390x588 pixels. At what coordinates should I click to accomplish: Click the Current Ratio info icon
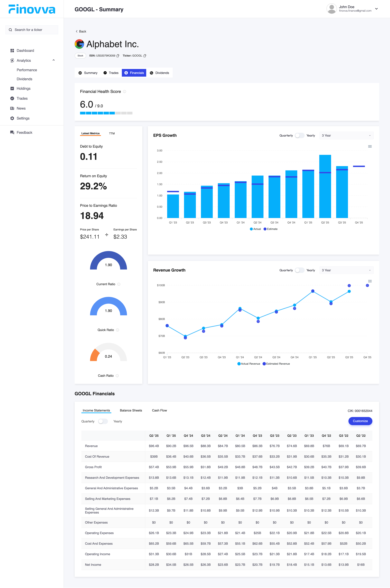click(119, 284)
